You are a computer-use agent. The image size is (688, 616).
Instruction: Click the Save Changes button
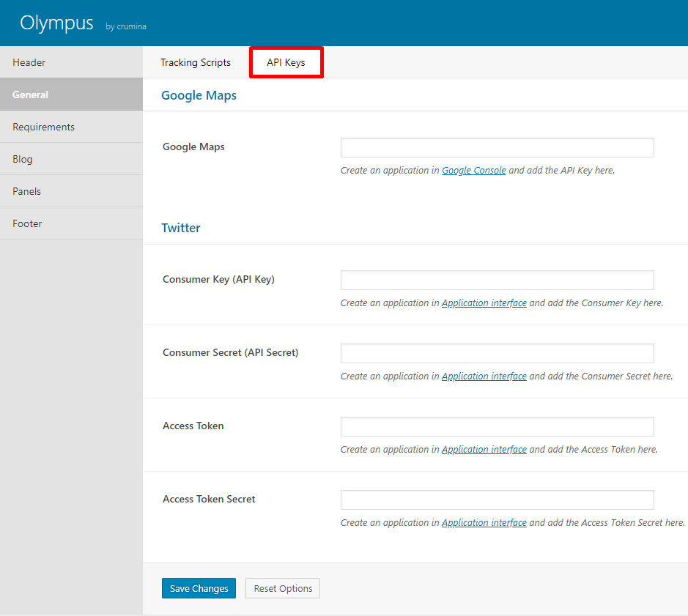(x=199, y=588)
